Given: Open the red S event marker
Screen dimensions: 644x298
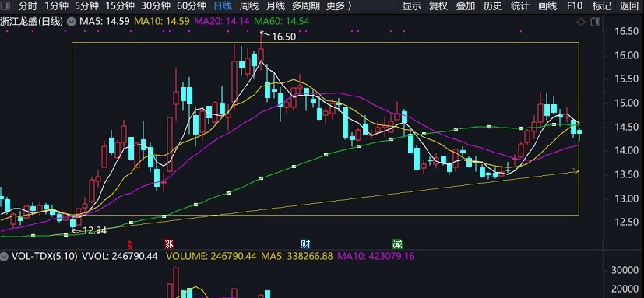Looking at the screenshot, I should (130, 245).
